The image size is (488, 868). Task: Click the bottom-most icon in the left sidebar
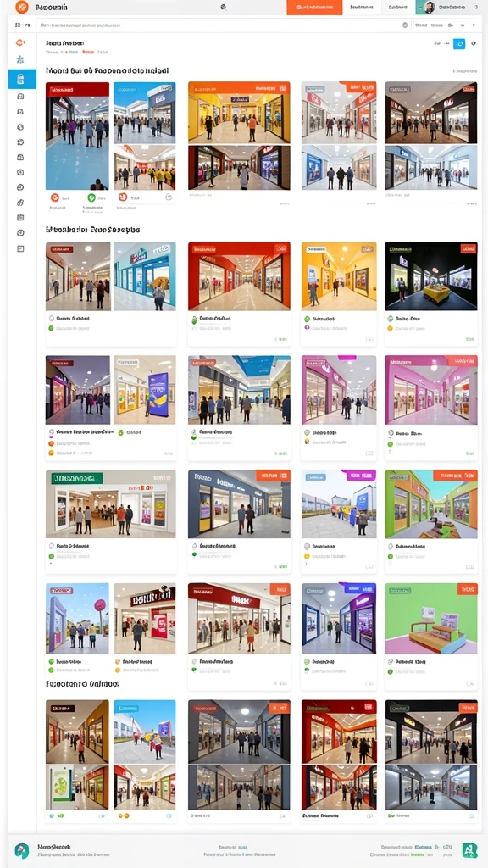(20, 248)
